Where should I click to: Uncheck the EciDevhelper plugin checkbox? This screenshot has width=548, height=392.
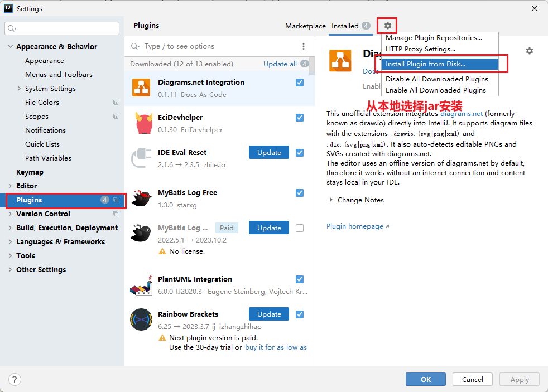click(x=300, y=118)
